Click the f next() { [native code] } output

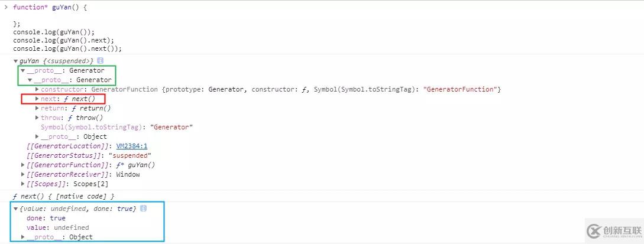pos(64,196)
